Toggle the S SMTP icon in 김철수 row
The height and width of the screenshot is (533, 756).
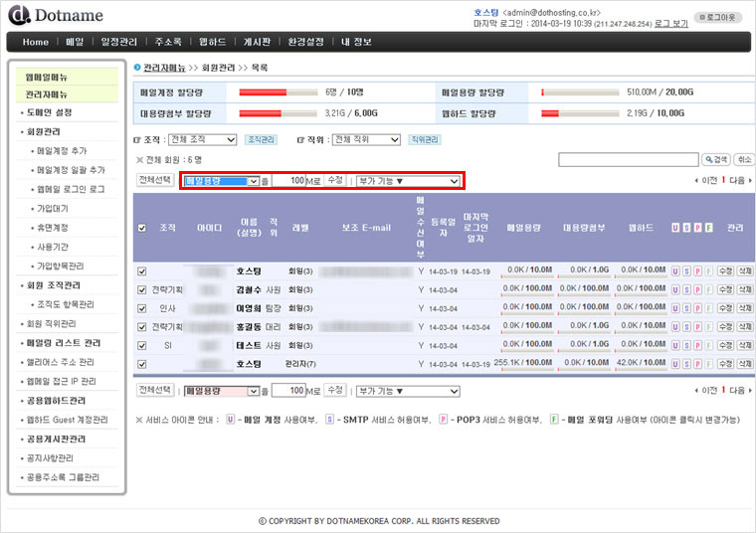[x=686, y=289]
